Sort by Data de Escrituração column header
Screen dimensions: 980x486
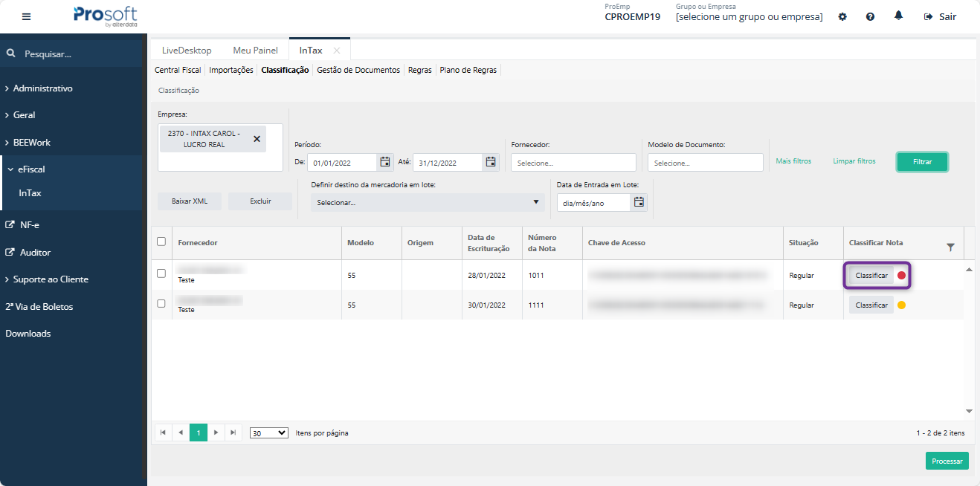point(489,243)
